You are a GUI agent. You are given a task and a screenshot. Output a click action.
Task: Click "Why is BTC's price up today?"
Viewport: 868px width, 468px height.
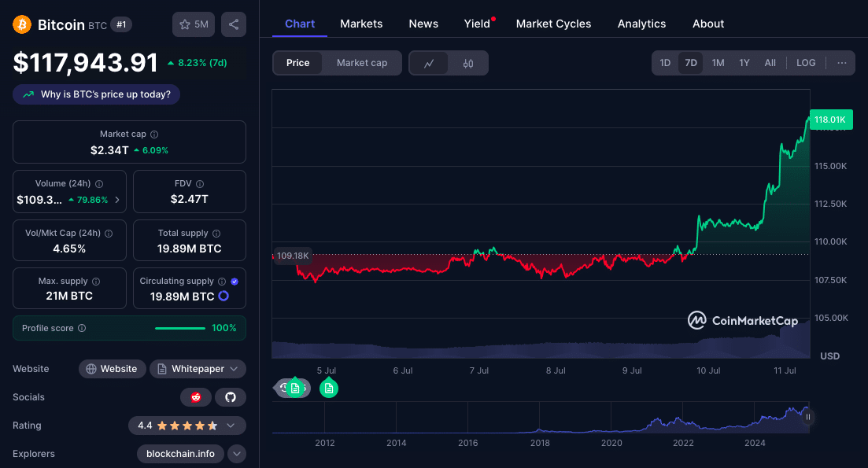pyautogui.click(x=97, y=94)
